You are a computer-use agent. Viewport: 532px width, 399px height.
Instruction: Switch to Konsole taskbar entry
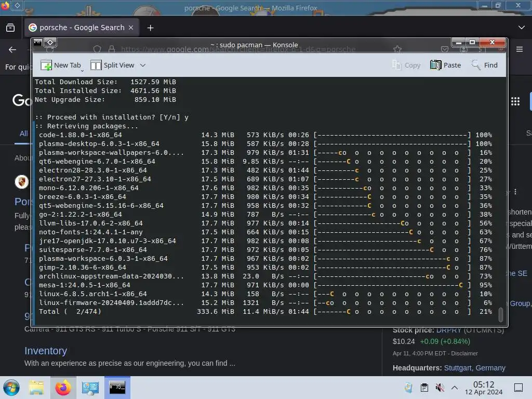117,388
